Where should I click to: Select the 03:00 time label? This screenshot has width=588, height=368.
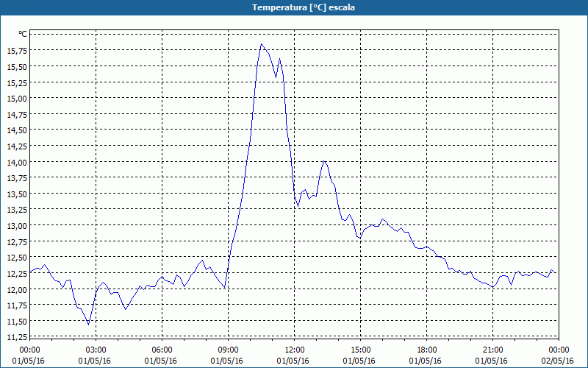(96, 350)
